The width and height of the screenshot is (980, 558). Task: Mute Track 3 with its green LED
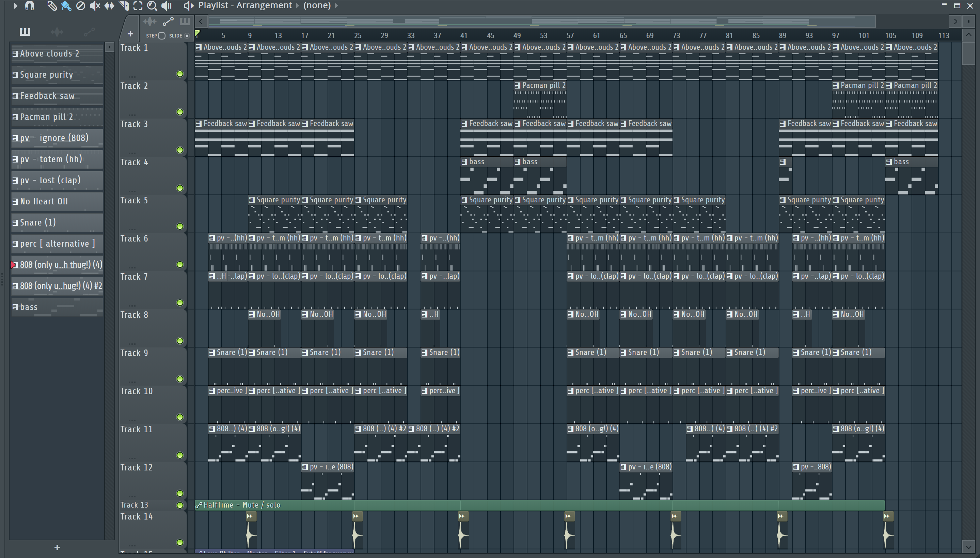click(179, 150)
